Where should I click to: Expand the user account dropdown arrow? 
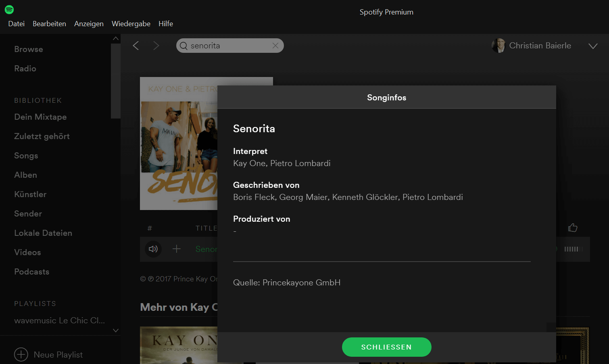point(593,46)
